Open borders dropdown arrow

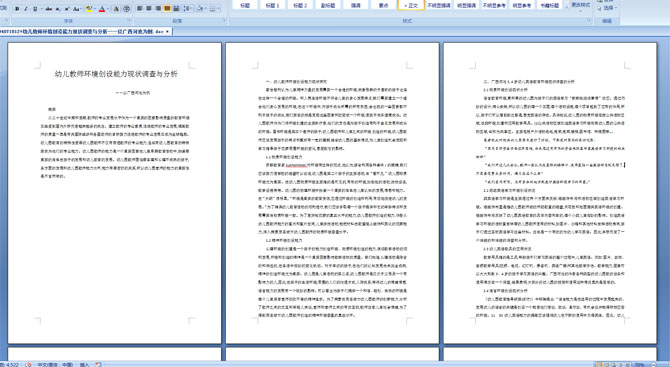click(x=219, y=9)
